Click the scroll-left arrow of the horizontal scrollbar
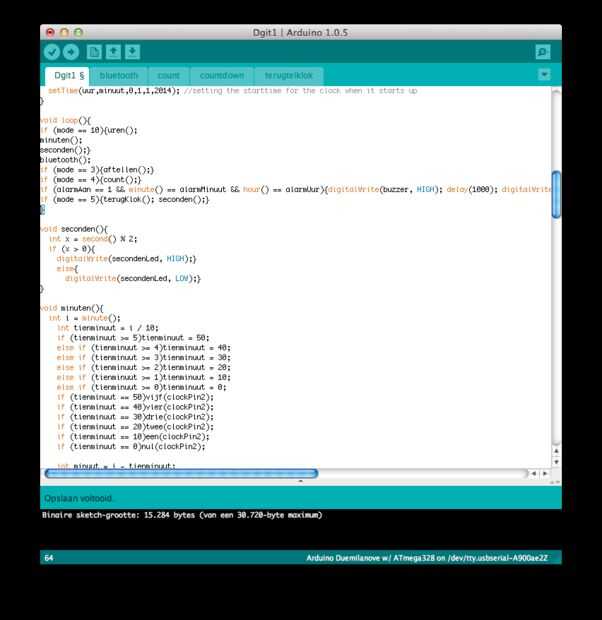Screen dimensions: 602x620 click(x=534, y=473)
